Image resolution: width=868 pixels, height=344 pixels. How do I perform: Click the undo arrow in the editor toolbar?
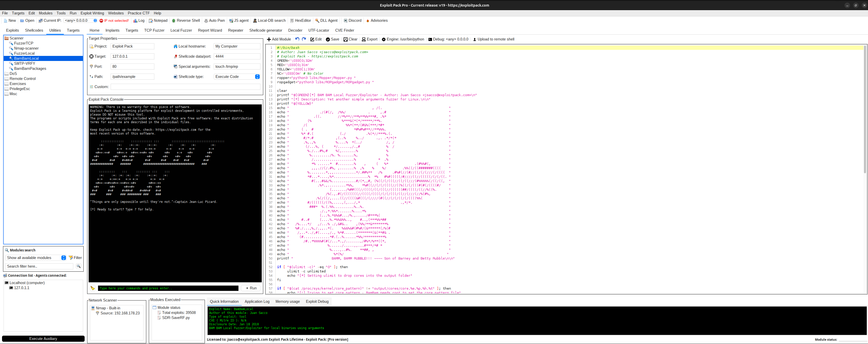[297, 39]
